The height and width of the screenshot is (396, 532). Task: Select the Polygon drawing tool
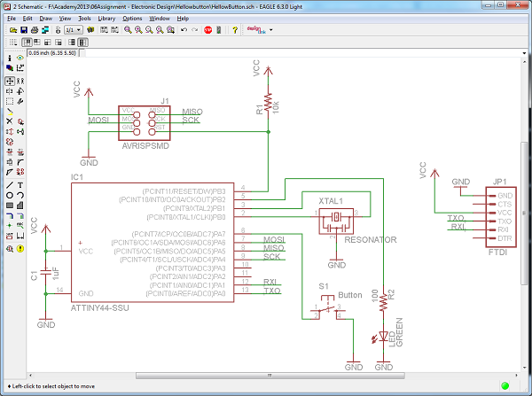pyautogui.click(x=20, y=206)
